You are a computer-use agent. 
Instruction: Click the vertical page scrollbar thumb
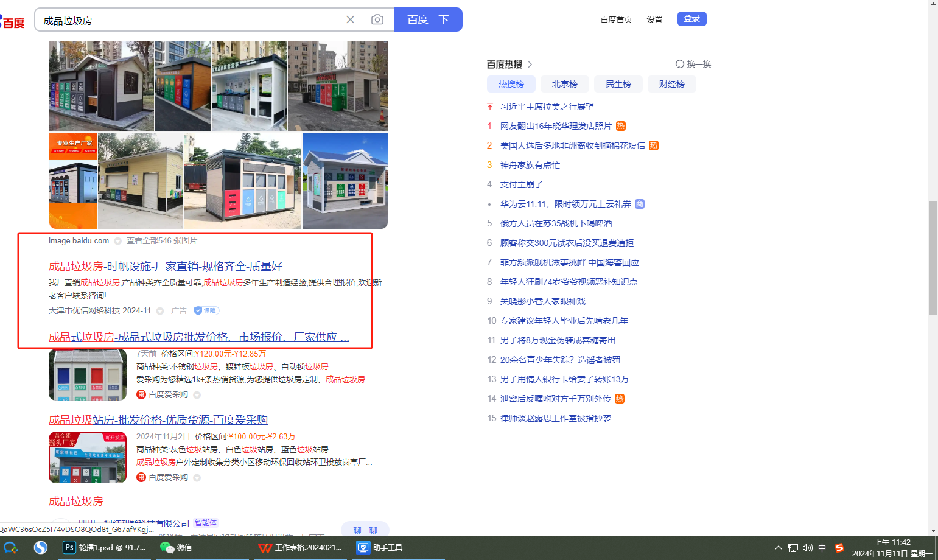coord(933,258)
